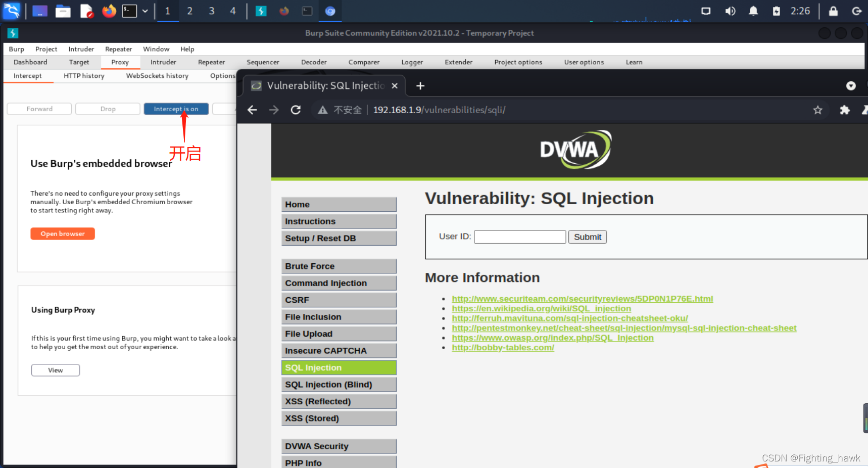This screenshot has height=468, width=868.
Task: Bookmark the page with star icon
Action: click(818, 110)
